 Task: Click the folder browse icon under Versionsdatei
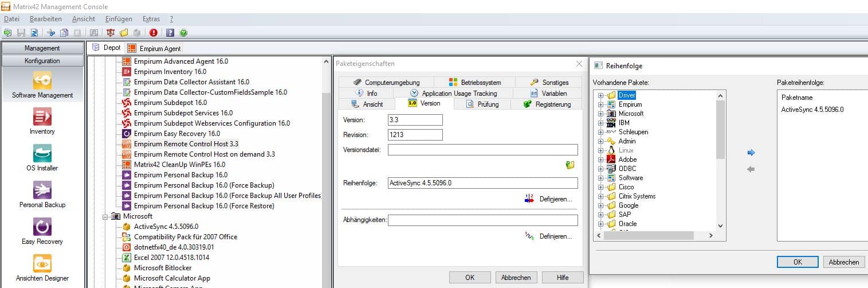coord(569,165)
